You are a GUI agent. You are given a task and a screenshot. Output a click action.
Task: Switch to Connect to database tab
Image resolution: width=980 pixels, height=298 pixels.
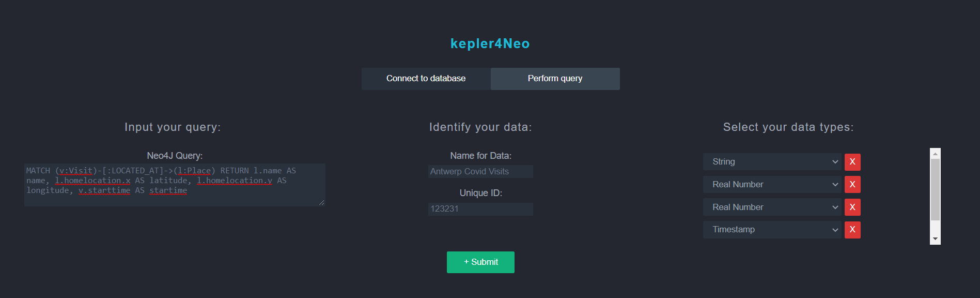426,79
